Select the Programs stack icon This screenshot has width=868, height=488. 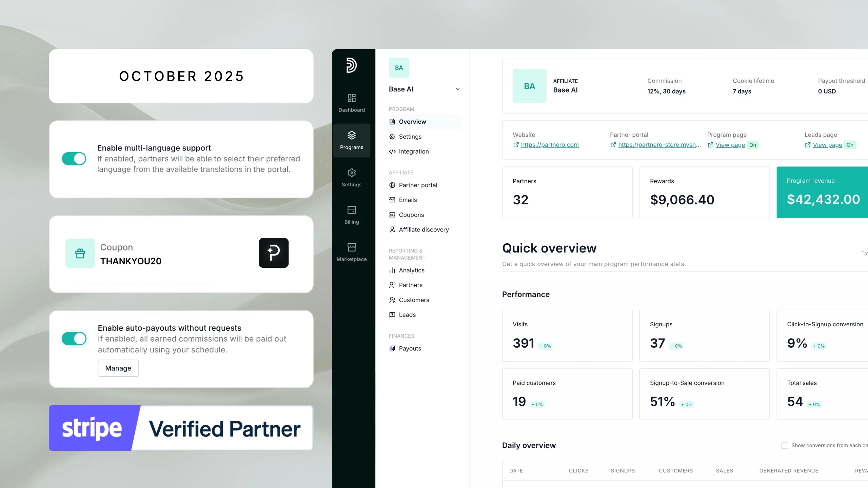[352, 136]
